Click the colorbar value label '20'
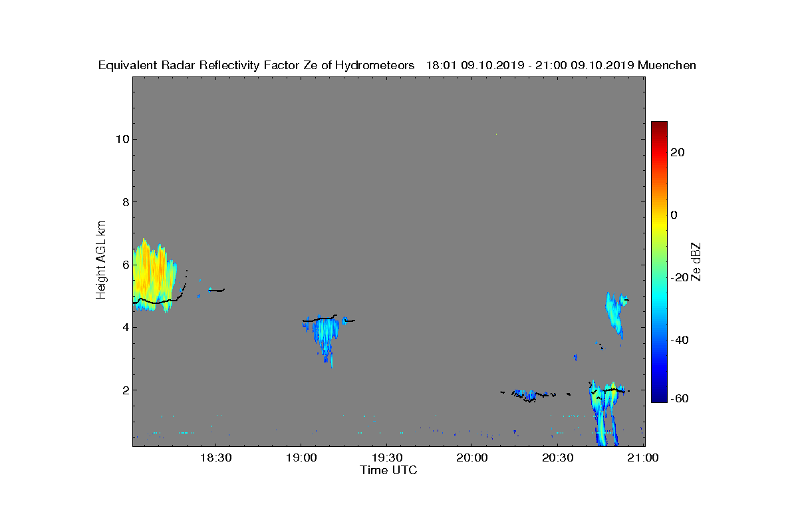798x532 pixels. (678, 152)
